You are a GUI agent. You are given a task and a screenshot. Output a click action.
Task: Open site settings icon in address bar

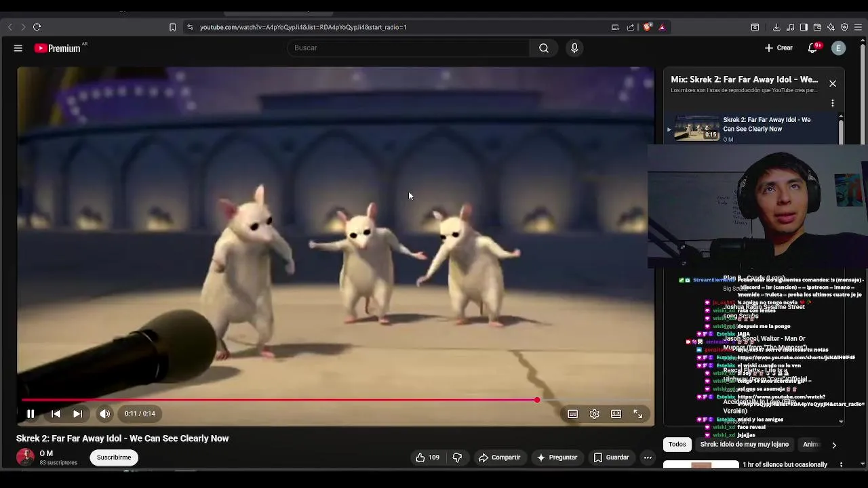click(x=190, y=27)
